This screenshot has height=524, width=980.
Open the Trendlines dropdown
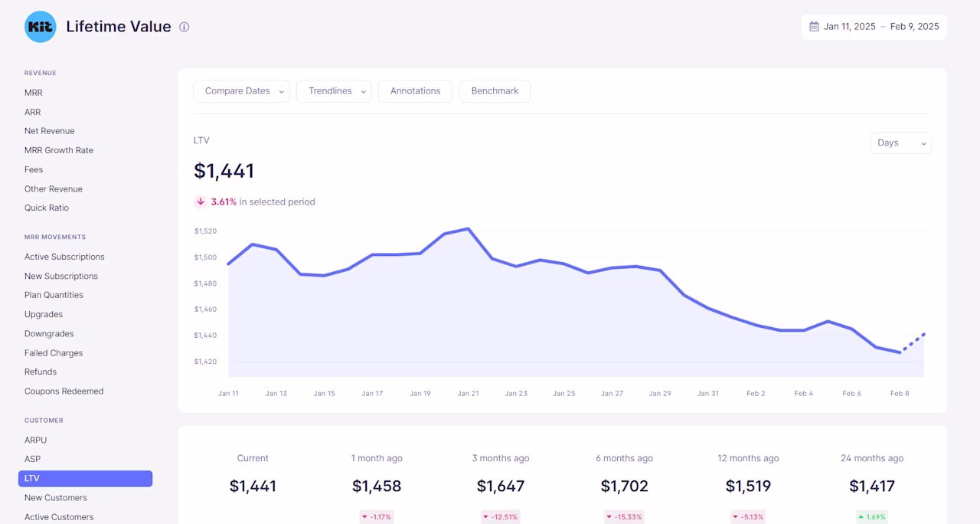click(334, 91)
